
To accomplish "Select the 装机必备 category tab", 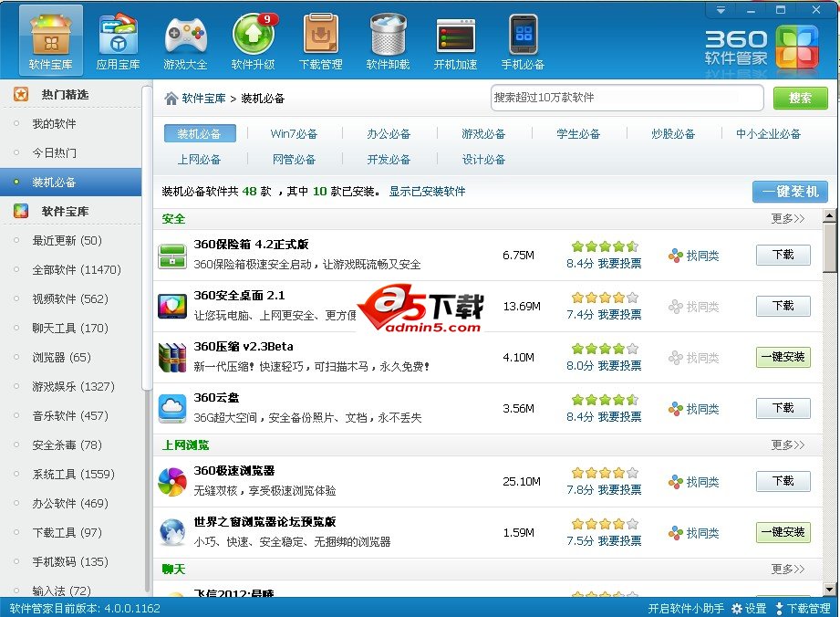I will [x=200, y=133].
